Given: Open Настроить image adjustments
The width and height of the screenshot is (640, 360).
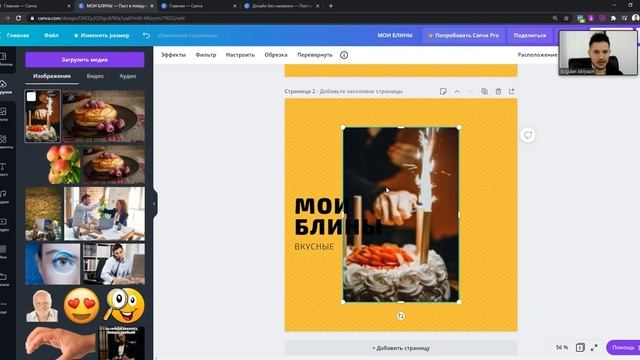Looking at the screenshot, I should tap(240, 55).
